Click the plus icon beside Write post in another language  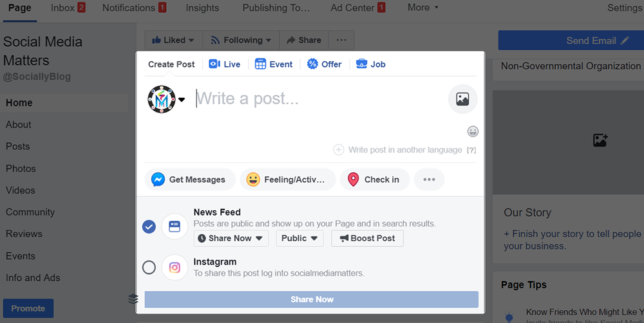339,150
